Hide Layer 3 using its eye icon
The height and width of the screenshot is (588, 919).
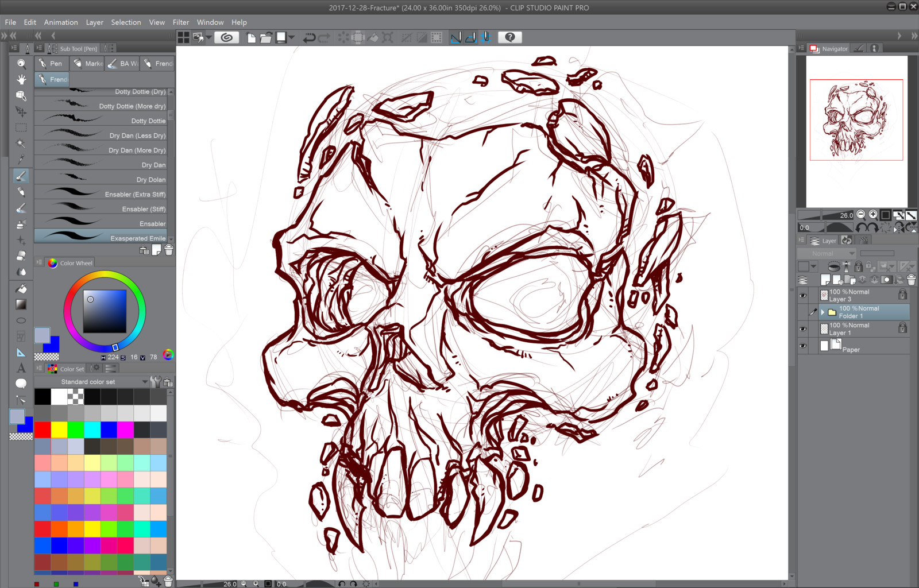(803, 296)
